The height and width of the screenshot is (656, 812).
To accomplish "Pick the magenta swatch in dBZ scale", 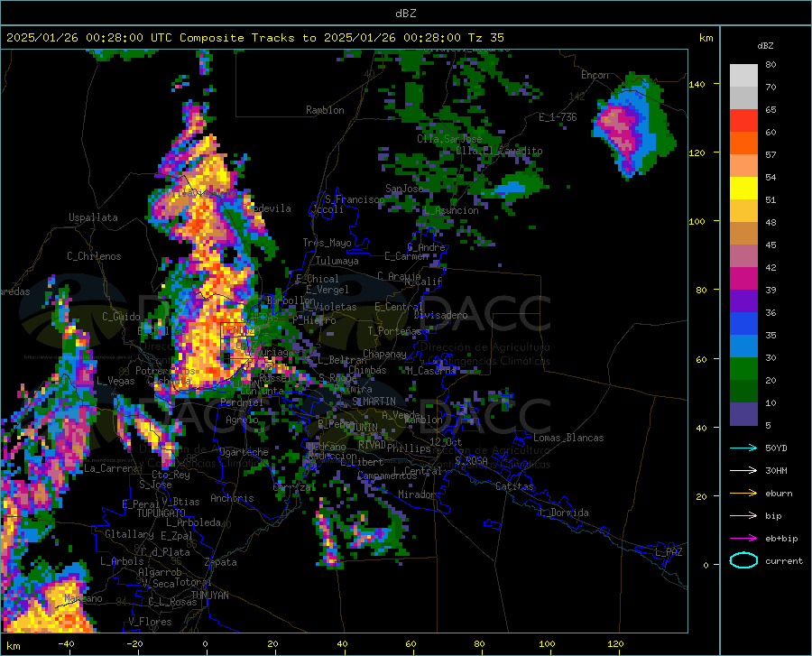I will coord(743,279).
